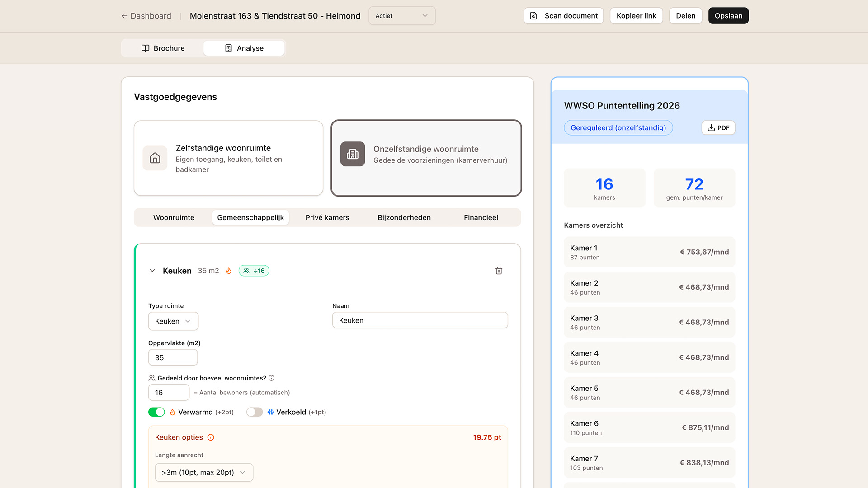Select Kamer 2 row
The width and height of the screenshot is (868, 488).
(x=649, y=287)
